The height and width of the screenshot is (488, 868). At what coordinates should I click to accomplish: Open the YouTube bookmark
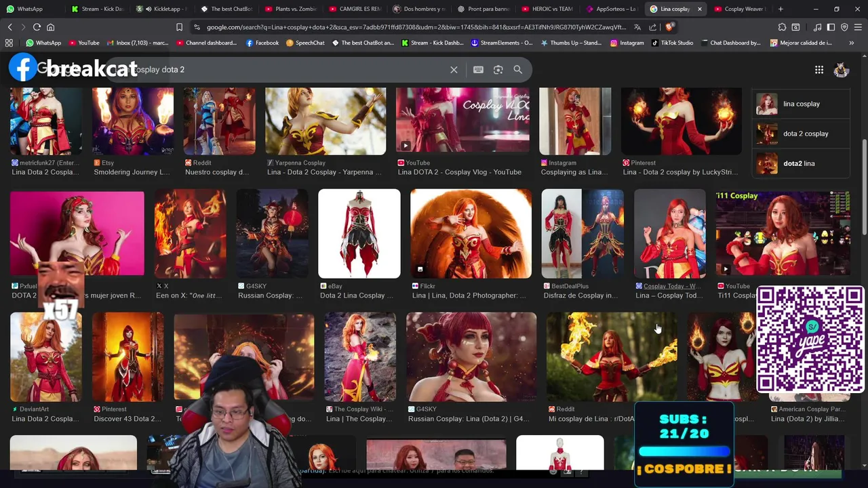point(83,43)
